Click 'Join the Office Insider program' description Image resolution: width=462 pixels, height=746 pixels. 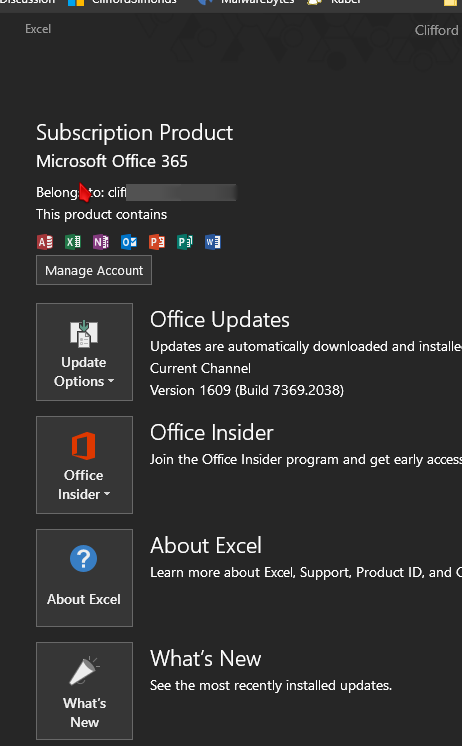(306, 460)
